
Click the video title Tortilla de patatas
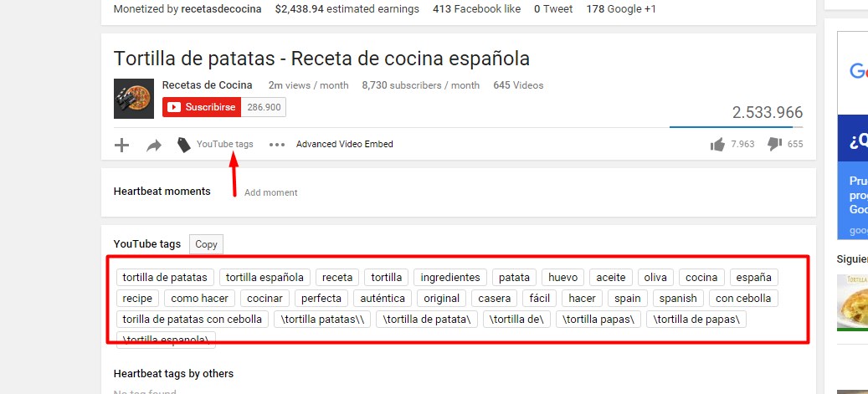coord(321,58)
